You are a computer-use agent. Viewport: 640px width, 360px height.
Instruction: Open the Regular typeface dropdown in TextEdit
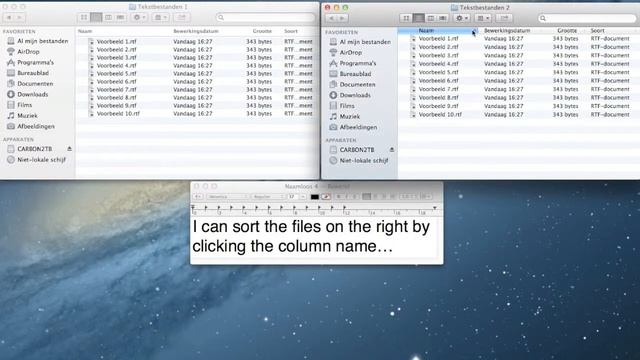268,197
